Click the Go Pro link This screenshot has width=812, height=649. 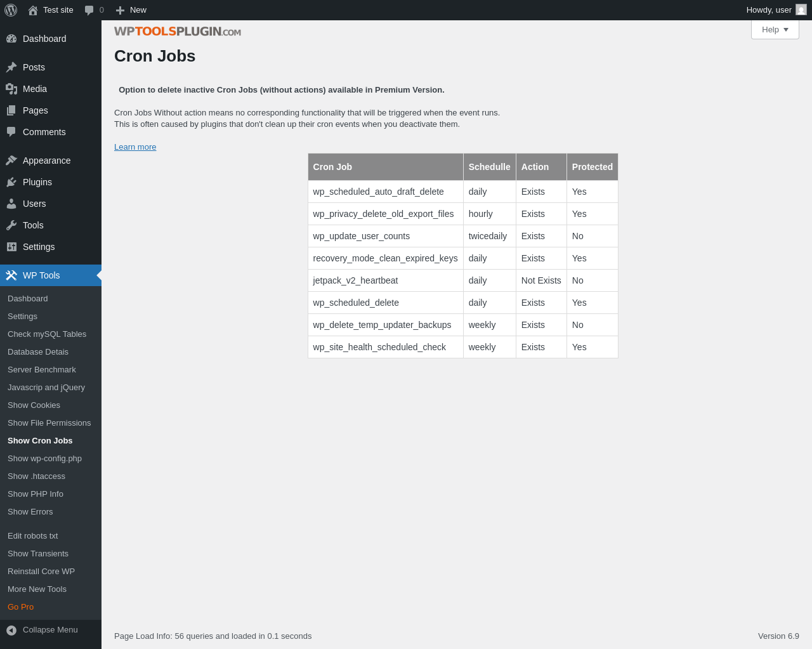pyautogui.click(x=21, y=607)
